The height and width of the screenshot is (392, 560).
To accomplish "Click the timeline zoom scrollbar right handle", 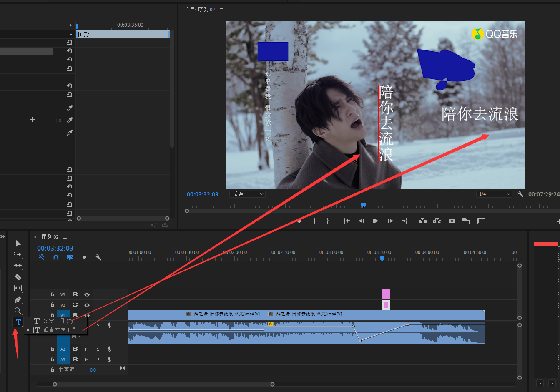I will (272, 384).
